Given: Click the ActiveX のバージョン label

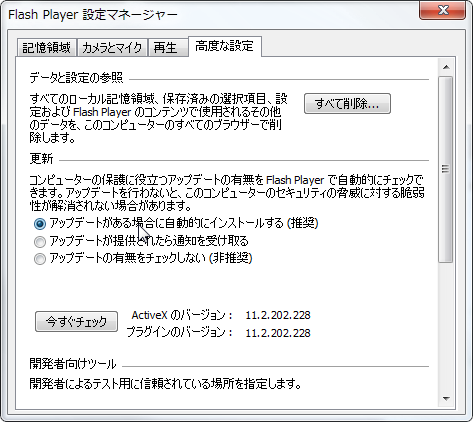Looking at the screenshot, I should pyautogui.click(x=182, y=315).
